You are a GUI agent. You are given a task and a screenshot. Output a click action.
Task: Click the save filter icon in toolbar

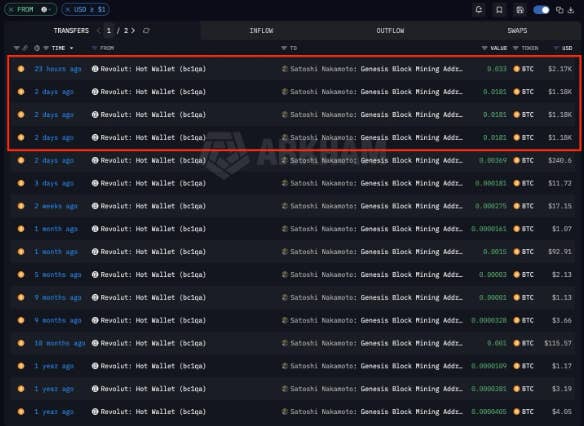tap(520, 10)
